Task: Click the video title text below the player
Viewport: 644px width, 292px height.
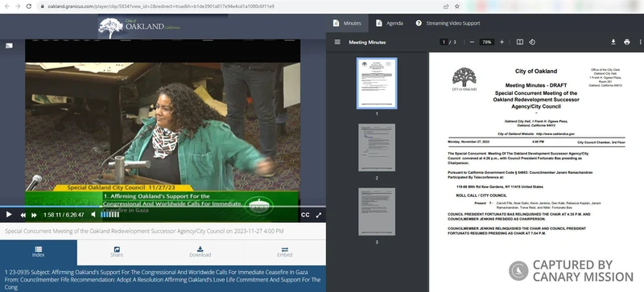Action: pyautogui.click(x=144, y=231)
